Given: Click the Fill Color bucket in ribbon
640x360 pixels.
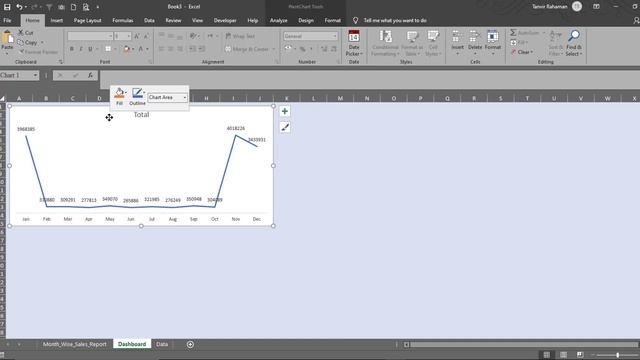Looking at the screenshot, I should (x=126, y=49).
